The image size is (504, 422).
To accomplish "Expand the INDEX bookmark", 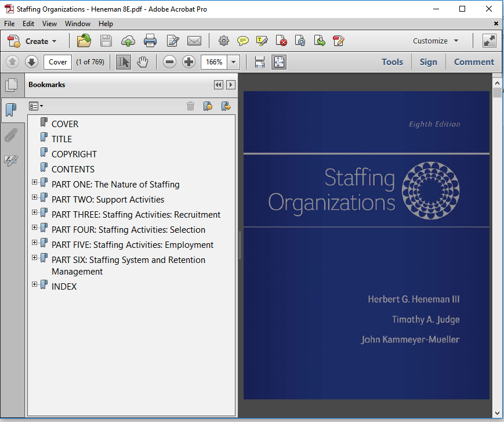I will point(34,284).
